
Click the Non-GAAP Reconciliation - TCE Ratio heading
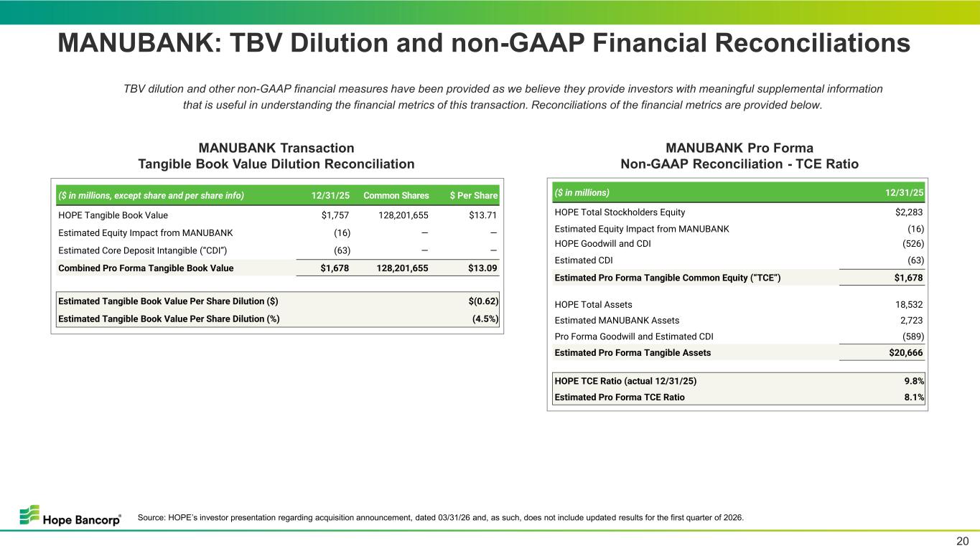739,164
